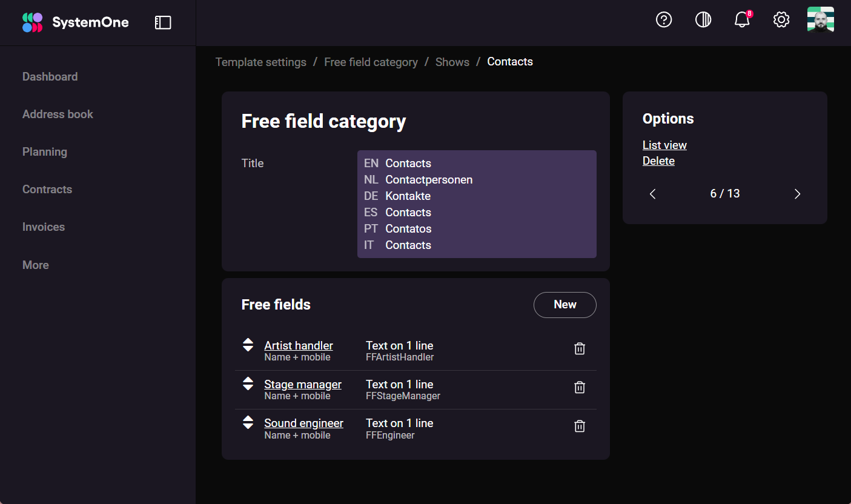851x504 pixels.
Task: Open the settings gear
Action: 781,19
